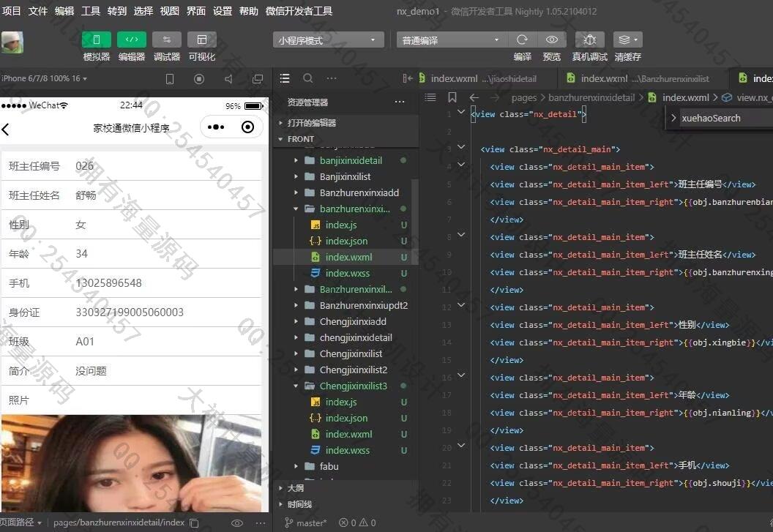Expand the xuehaoSearch suggestion item
Viewport: 773px width, 532px height.
tap(673, 118)
